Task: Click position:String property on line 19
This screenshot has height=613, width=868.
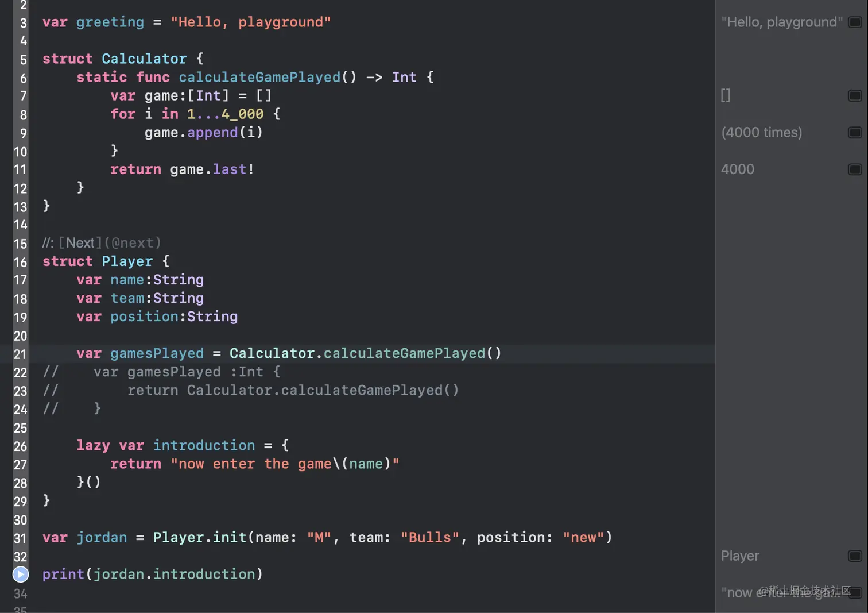Action: [174, 317]
